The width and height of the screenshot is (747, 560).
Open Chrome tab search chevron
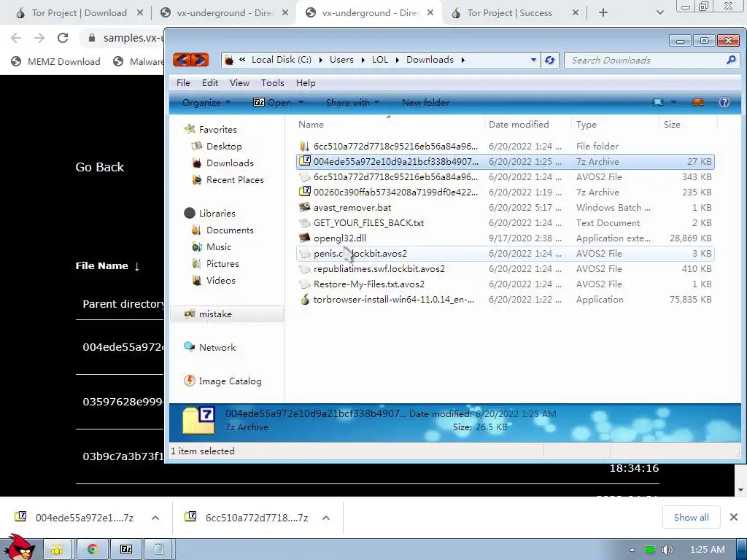(659, 13)
